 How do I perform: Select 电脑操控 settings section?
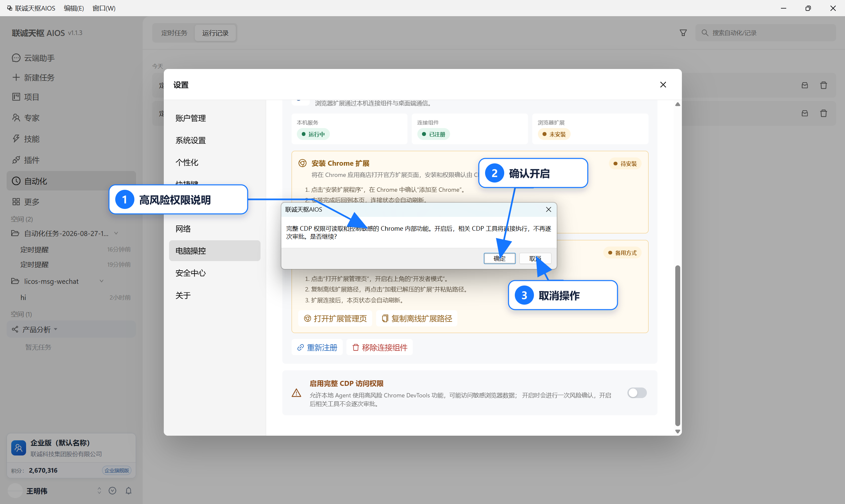pos(215,251)
